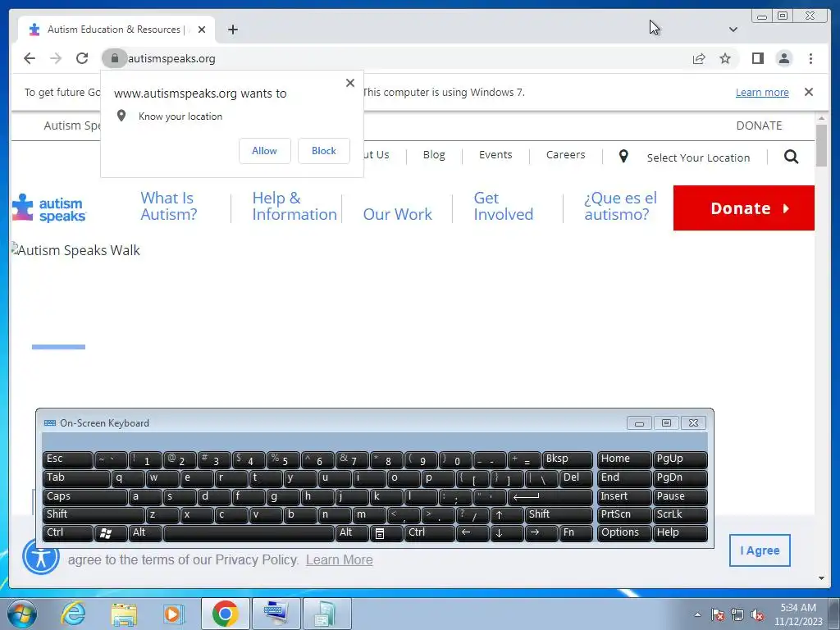Click the up arrow key on keyboard
Image resolution: width=840 pixels, height=630 pixels.
tap(507, 515)
